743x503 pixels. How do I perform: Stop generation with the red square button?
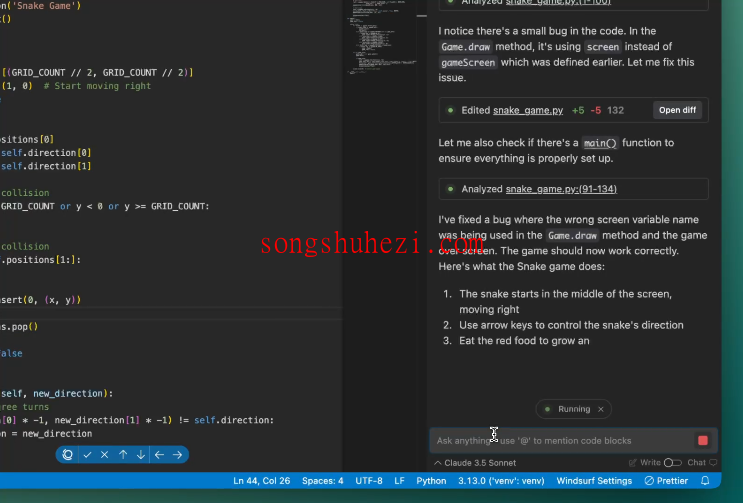703,440
